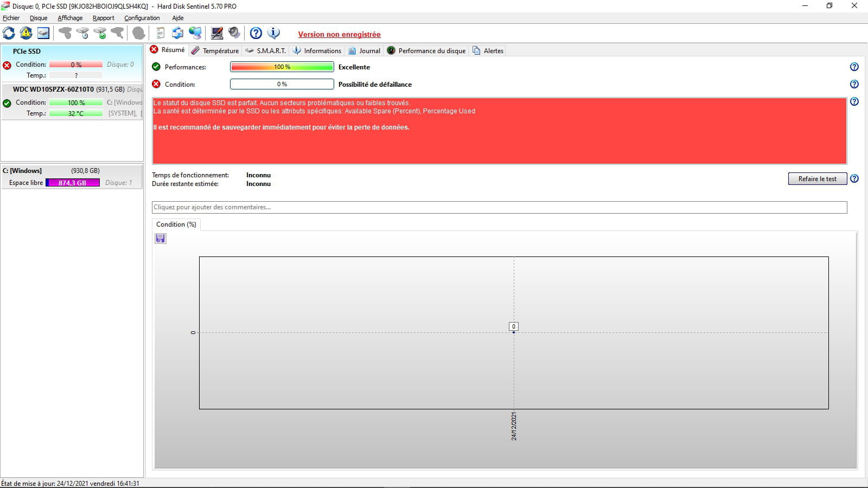Click help icon beside Condition row
Image resolution: width=868 pixels, height=488 pixels.
click(x=854, y=84)
